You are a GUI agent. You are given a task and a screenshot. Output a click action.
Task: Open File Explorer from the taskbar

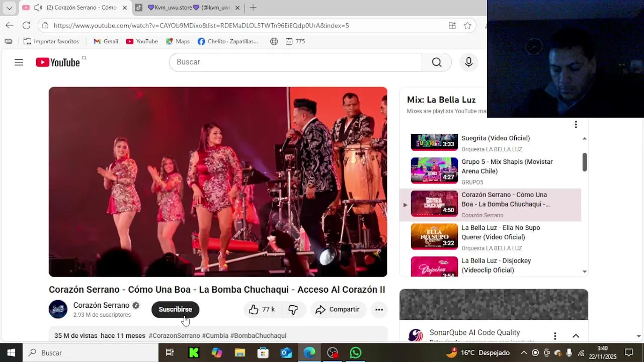240,353
